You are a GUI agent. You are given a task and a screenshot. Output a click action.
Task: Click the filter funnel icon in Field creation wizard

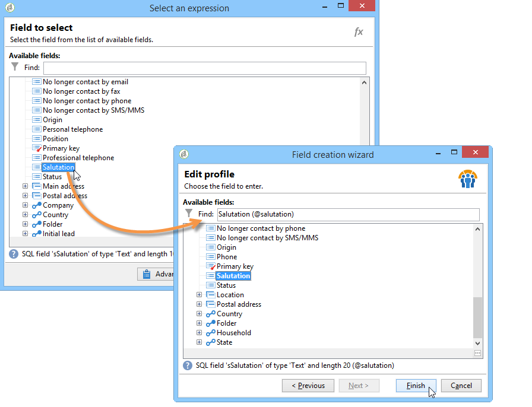pos(189,214)
